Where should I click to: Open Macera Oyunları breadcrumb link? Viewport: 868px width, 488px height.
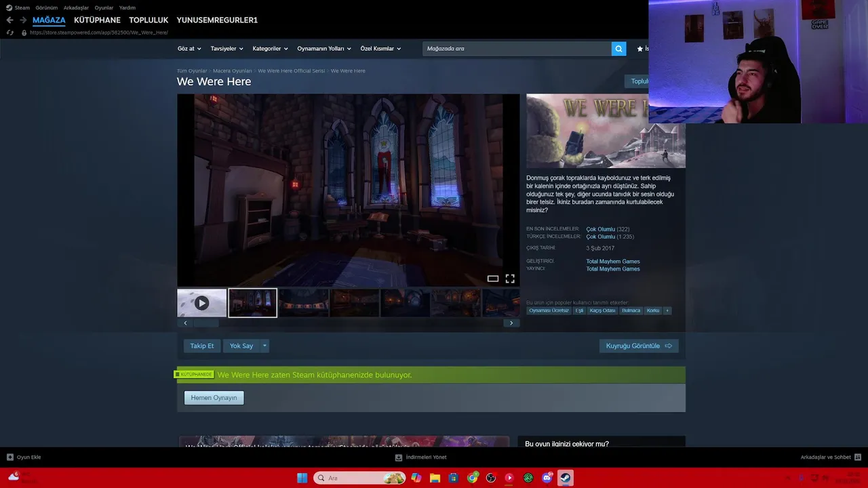pyautogui.click(x=232, y=70)
